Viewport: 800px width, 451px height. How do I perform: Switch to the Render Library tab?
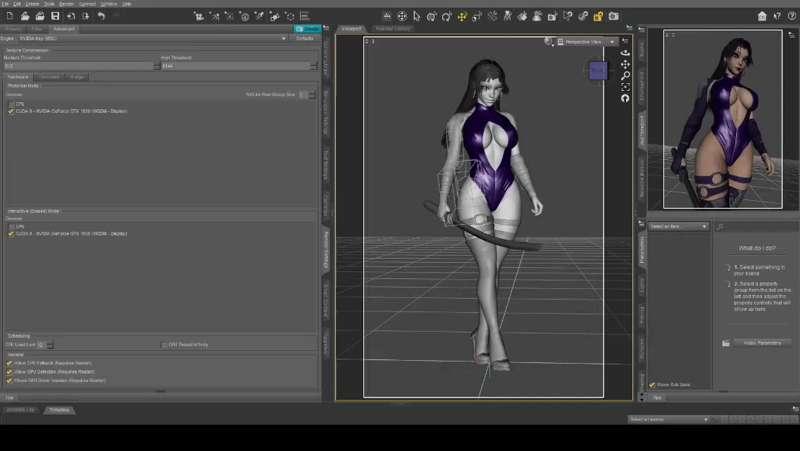[x=393, y=29]
